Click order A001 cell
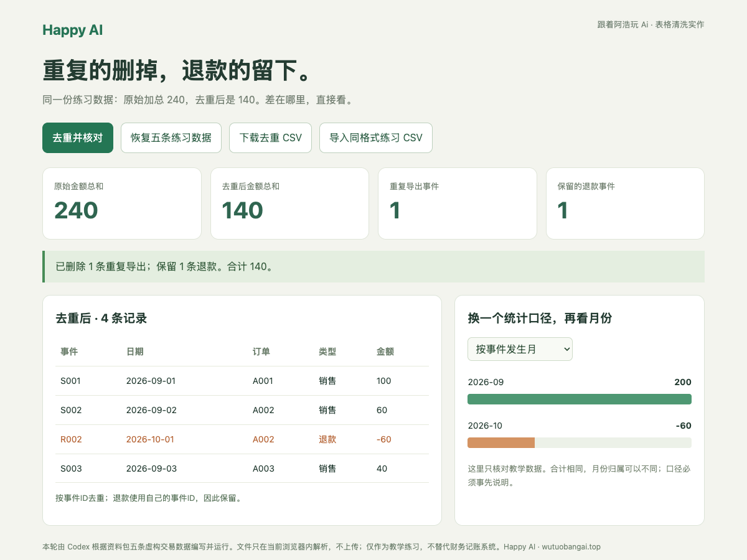The height and width of the screenshot is (560, 747). [x=263, y=381]
